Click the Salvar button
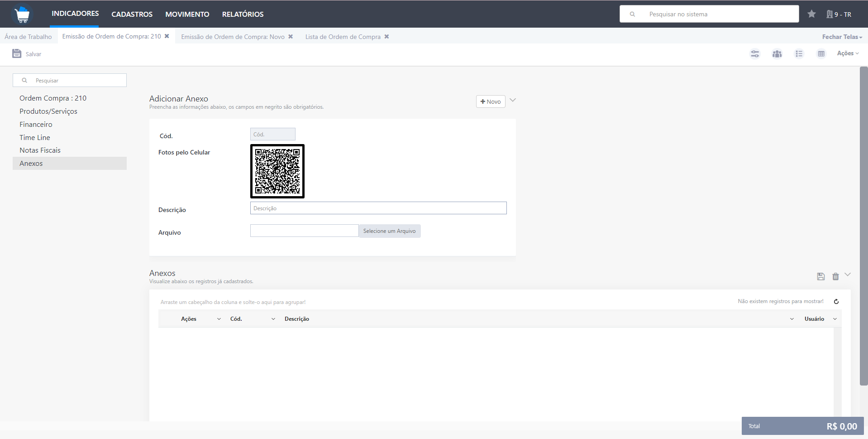Image resolution: width=868 pixels, height=439 pixels. click(27, 54)
